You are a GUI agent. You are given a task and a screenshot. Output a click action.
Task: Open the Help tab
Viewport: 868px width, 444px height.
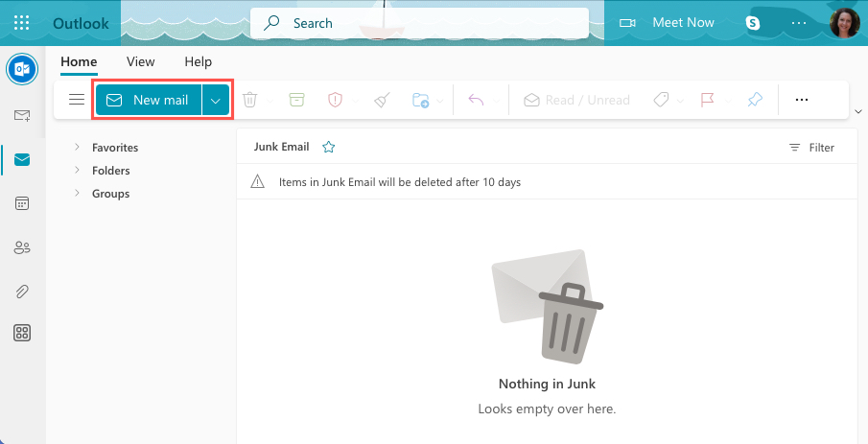tap(199, 62)
